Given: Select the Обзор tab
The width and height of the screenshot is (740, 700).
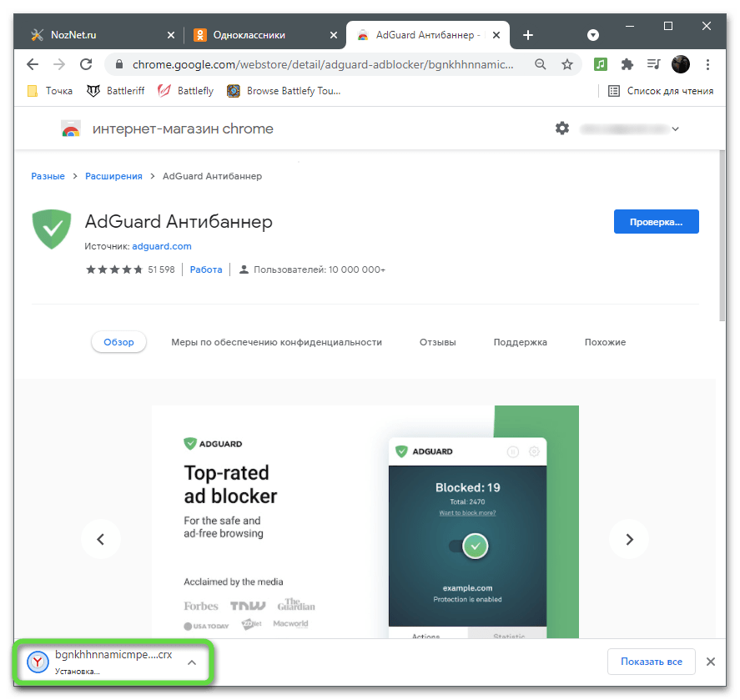Looking at the screenshot, I should [119, 342].
